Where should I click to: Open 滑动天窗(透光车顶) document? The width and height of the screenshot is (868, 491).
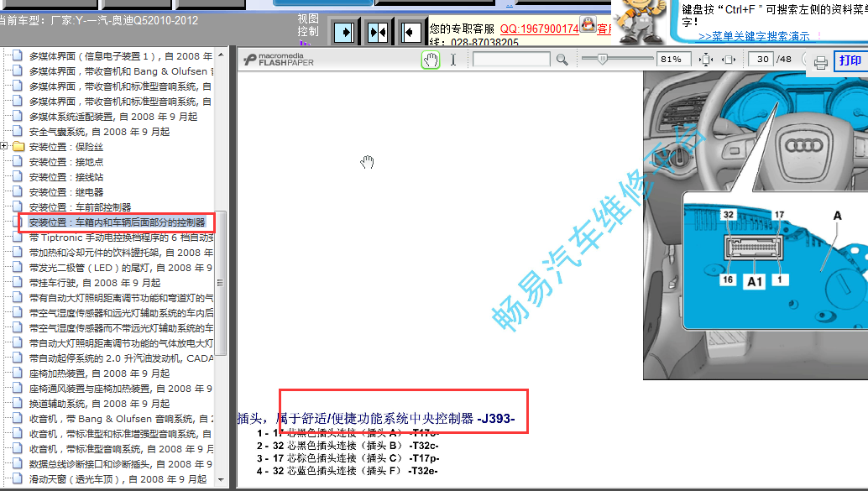pyautogui.click(x=118, y=479)
